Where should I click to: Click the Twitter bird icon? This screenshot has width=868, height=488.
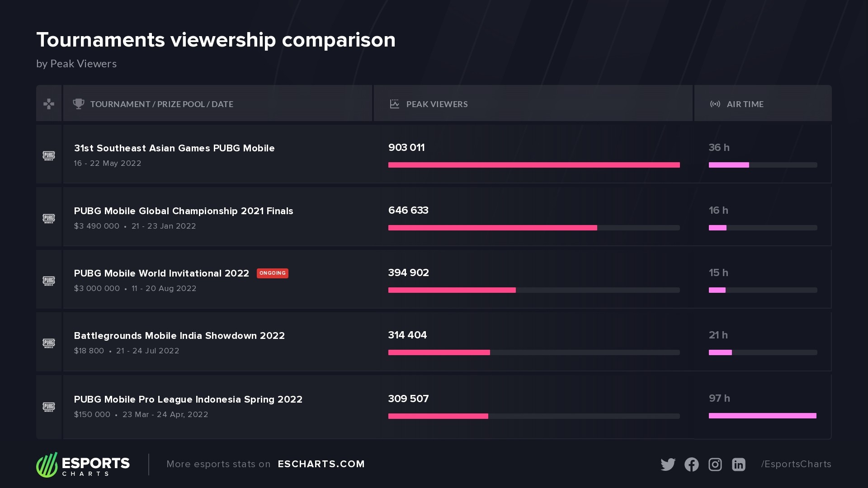pos(668,465)
